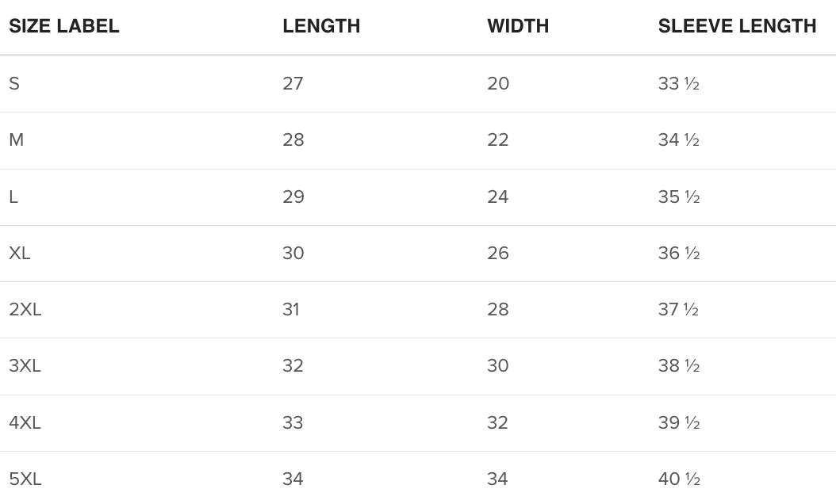Image resolution: width=836 pixels, height=504 pixels.
Task: Select the WIDTH column header
Action: pyautogui.click(x=518, y=26)
